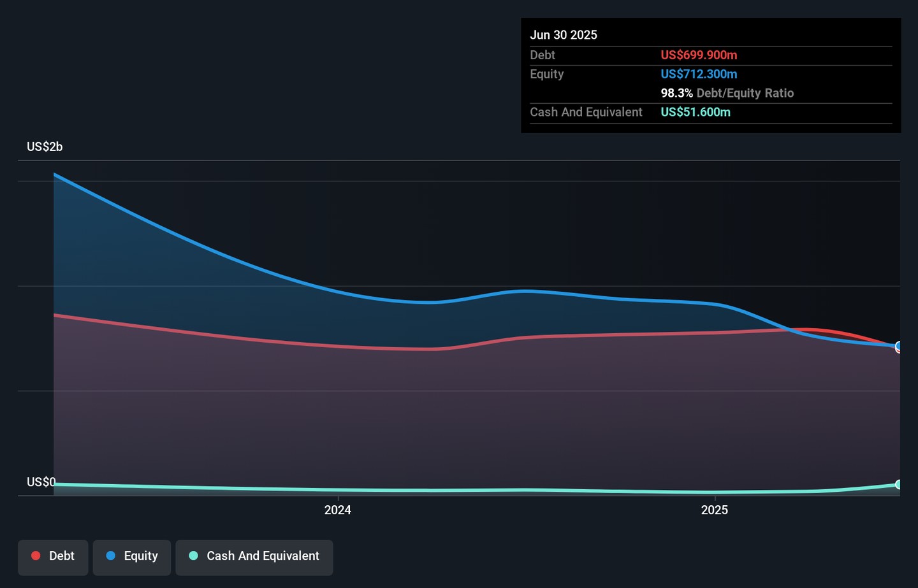Viewport: 918px width, 588px height.
Task: Click Cash And Equivalent label in tooltip
Action: [x=586, y=112]
